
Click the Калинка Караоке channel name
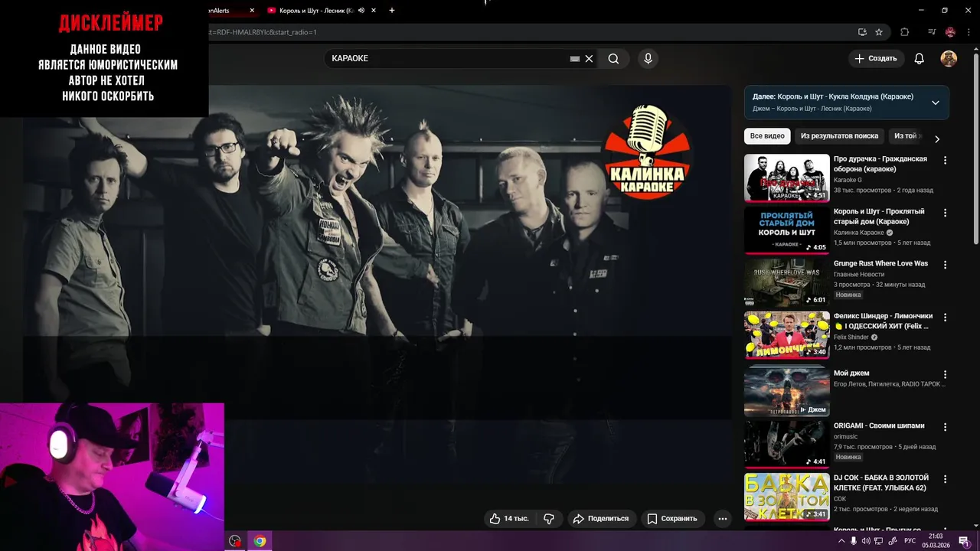coord(858,232)
